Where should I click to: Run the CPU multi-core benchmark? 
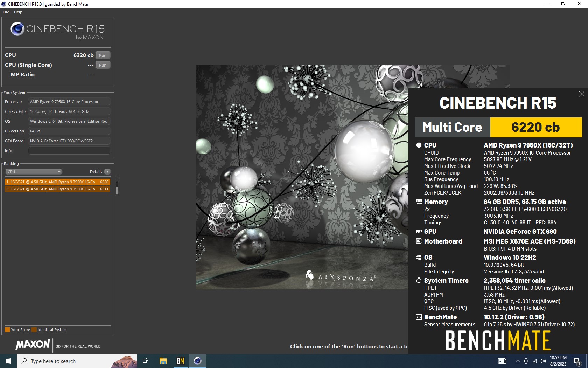(x=103, y=55)
